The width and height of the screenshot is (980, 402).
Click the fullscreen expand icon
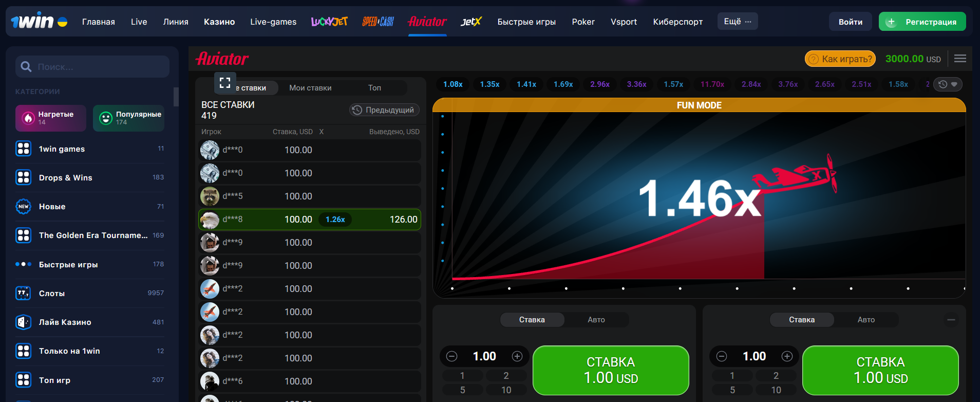tap(225, 83)
